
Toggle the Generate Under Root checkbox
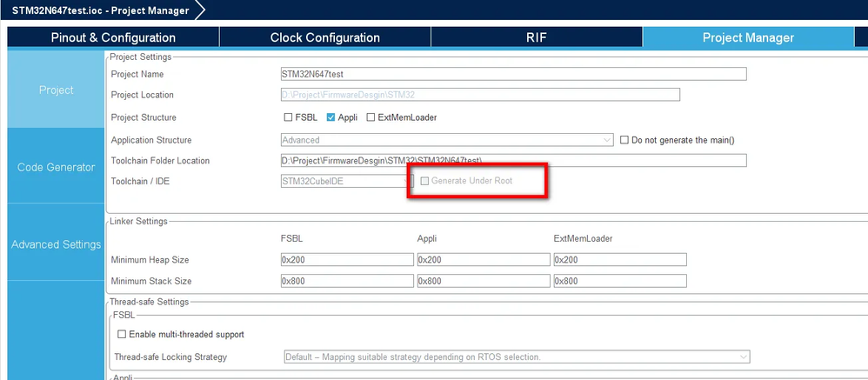[x=424, y=181]
